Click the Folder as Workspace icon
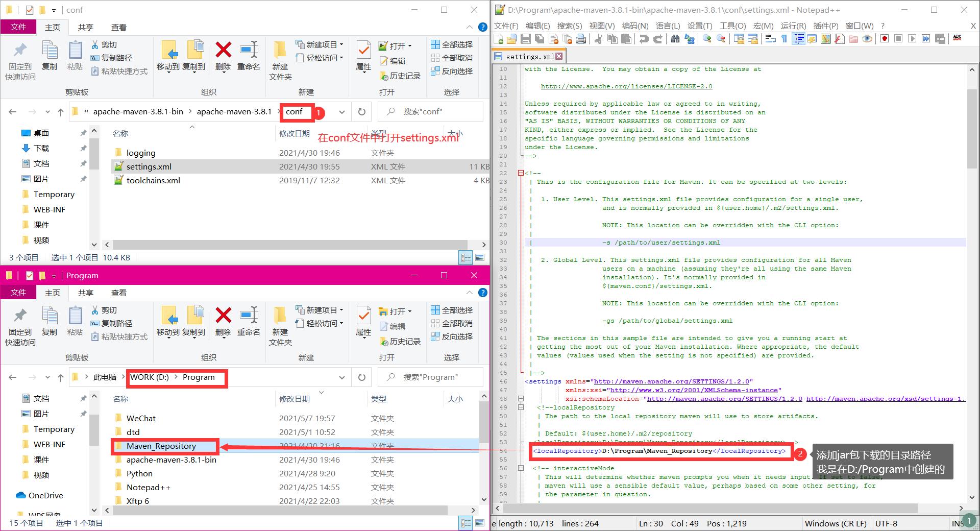 [x=853, y=39]
